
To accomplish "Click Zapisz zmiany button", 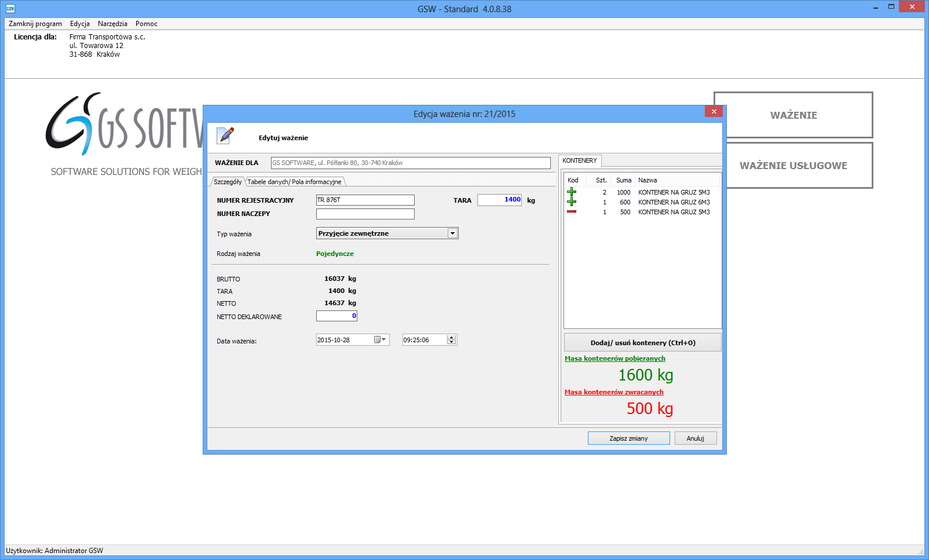I will pos(628,438).
